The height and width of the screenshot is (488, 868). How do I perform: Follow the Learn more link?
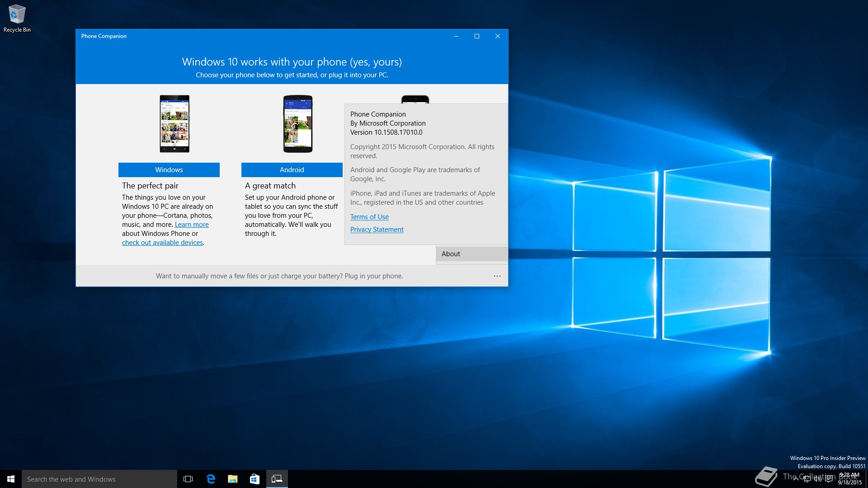coord(192,225)
